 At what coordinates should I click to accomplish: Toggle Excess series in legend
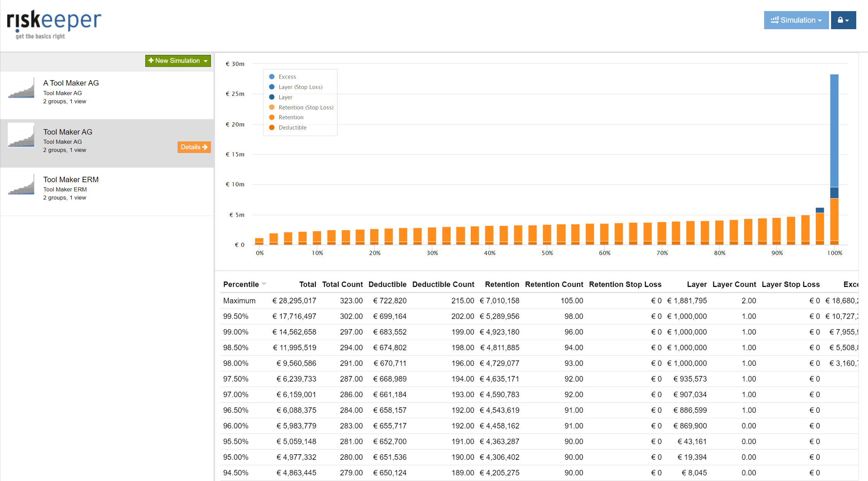pos(287,77)
